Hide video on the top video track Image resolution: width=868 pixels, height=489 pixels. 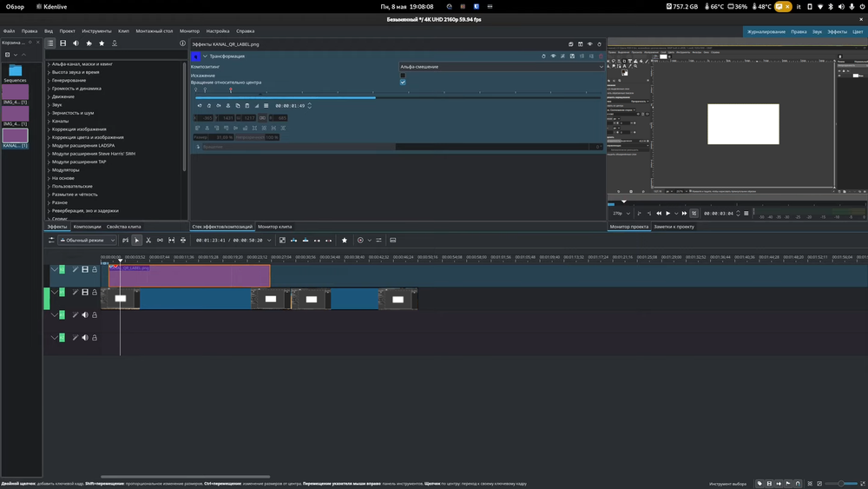(85, 270)
